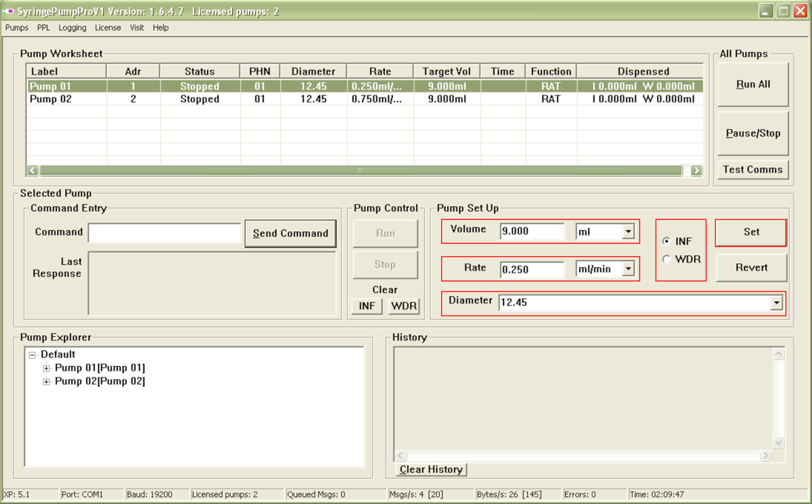Select the INF infuse radio button
The width and height of the screenshot is (812, 504).
667,242
